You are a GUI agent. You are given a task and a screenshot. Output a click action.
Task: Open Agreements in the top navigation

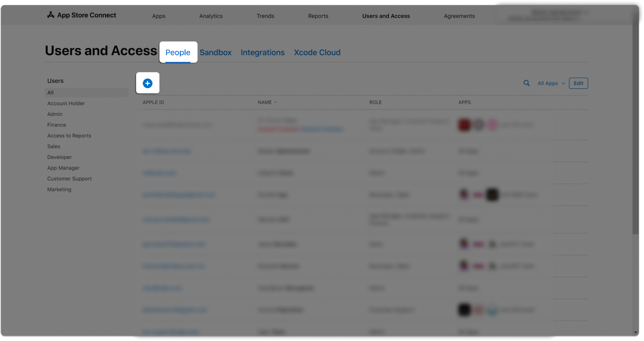point(459,16)
